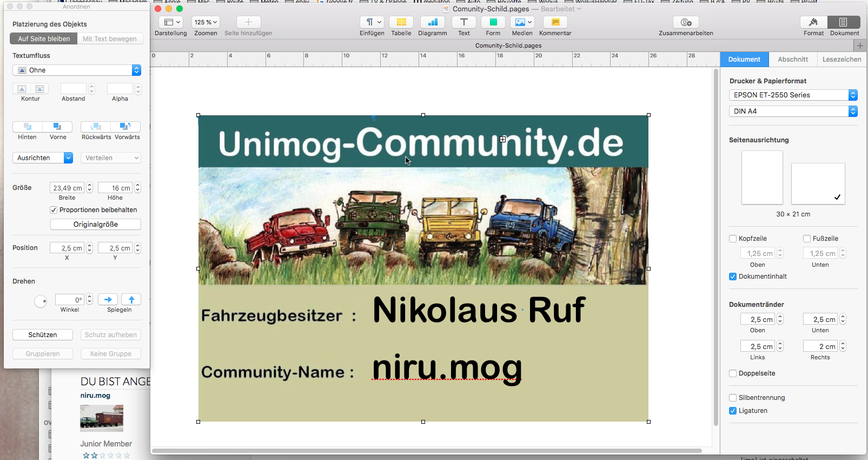Click the Originalgröße button
This screenshot has height=460, width=868.
96,225
